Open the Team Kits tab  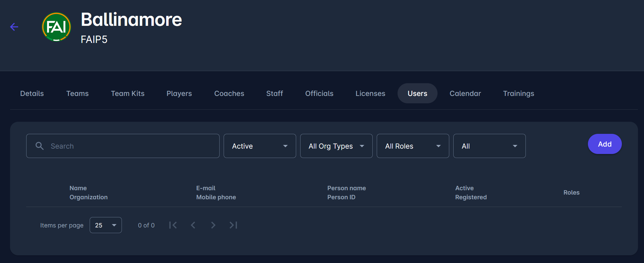(128, 94)
